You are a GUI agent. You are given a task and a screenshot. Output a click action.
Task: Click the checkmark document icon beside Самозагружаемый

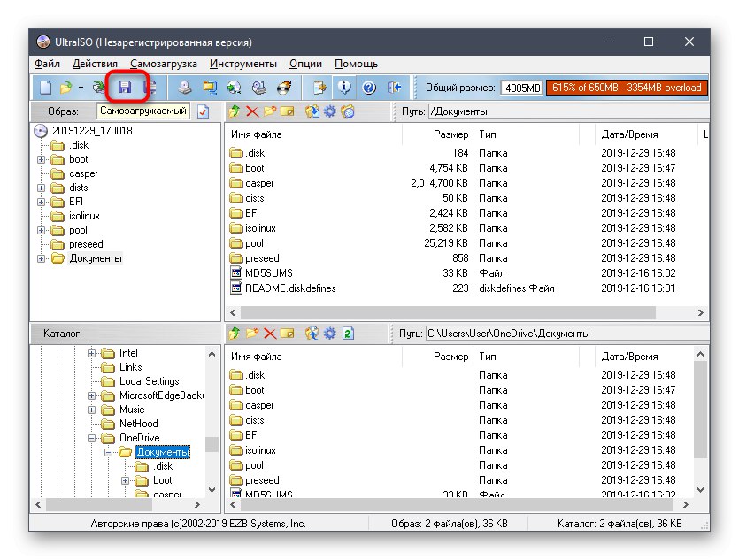click(x=204, y=111)
